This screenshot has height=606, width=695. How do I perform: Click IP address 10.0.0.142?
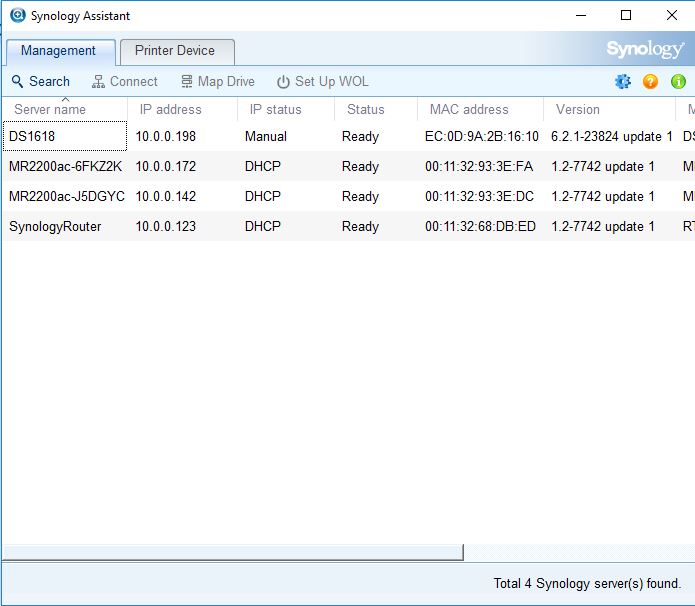click(165, 196)
